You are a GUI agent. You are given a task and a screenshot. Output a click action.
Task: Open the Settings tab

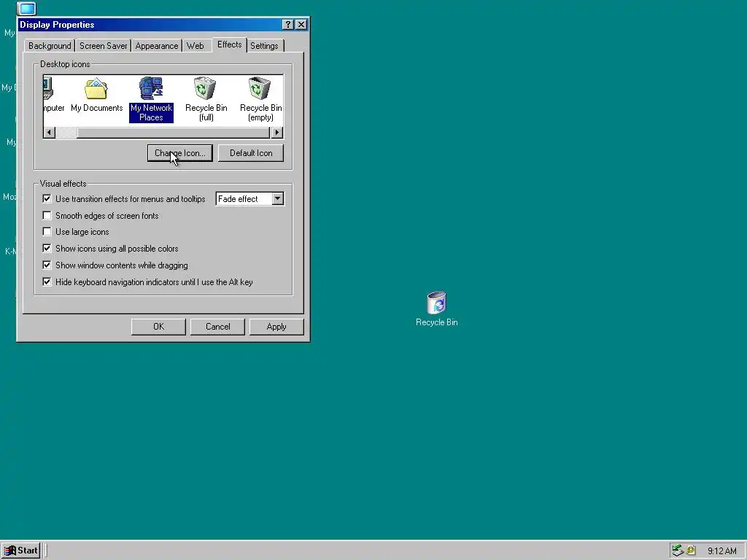[264, 46]
